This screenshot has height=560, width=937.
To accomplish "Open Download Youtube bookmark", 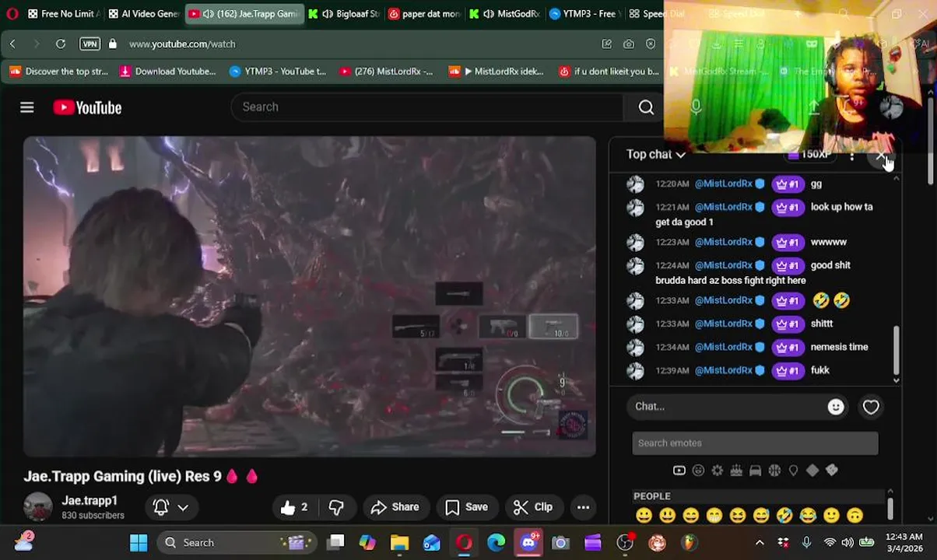I will coord(167,72).
